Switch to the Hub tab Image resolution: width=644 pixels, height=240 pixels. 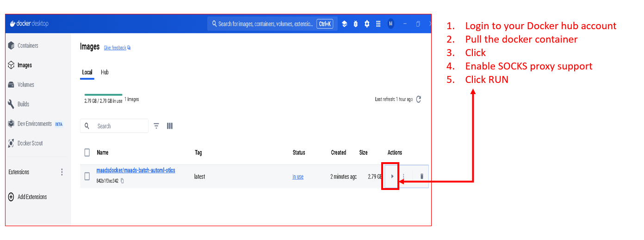coord(105,72)
